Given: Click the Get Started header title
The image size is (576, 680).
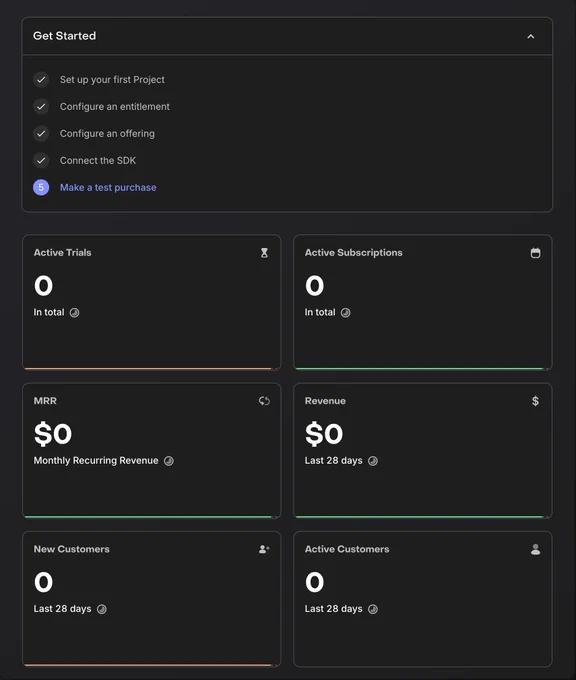Looking at the screenshot, I should tap(65, 36).
